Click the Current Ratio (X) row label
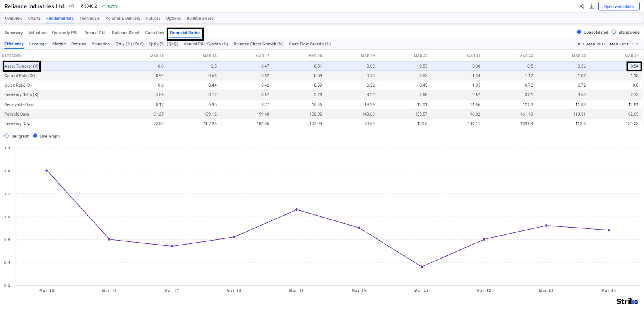The height and width of the screenshot is (309, 644). pyautogui.click(x=20, y=75)
